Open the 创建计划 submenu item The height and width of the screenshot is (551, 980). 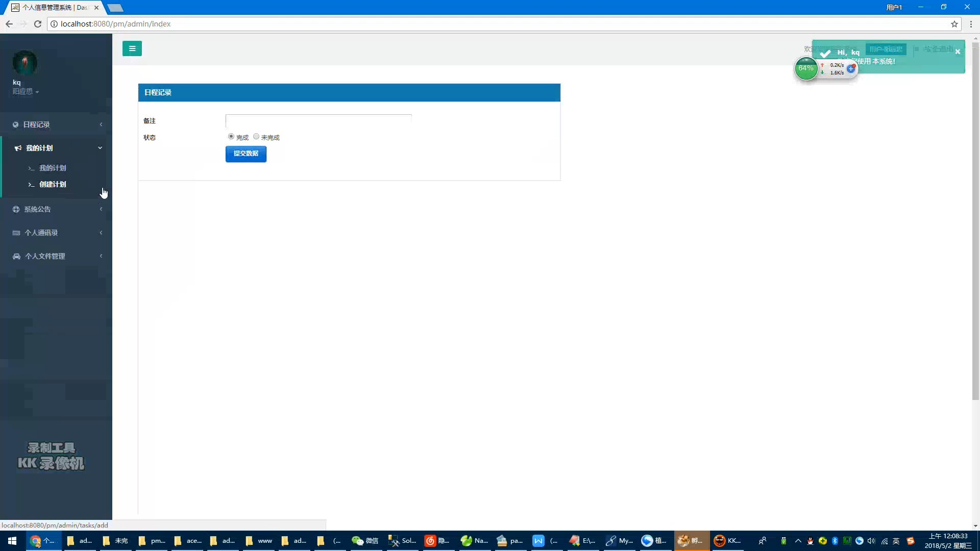[x=53, y=184]
